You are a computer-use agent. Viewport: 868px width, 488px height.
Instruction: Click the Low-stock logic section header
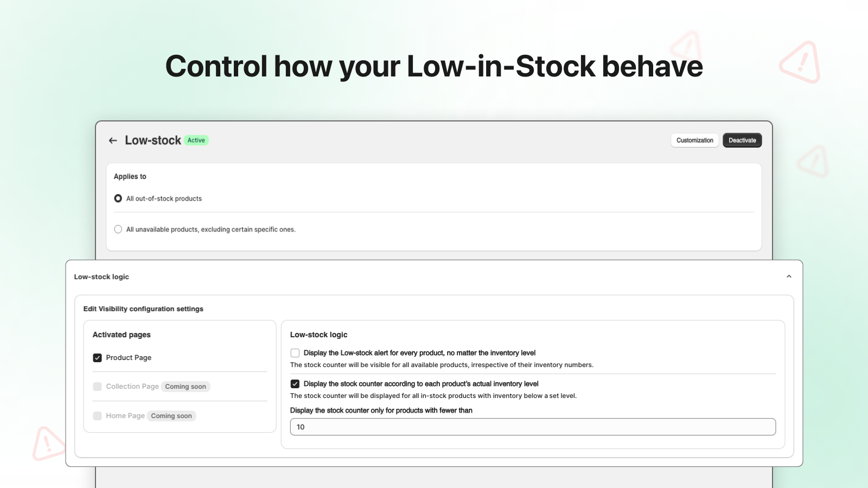point(101,277)
